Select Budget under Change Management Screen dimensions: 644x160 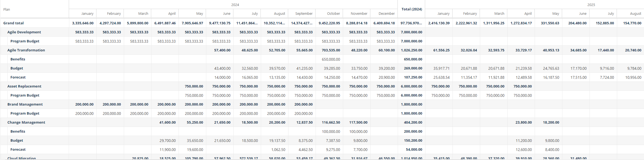pyautogui.click(x=17, y=140)
